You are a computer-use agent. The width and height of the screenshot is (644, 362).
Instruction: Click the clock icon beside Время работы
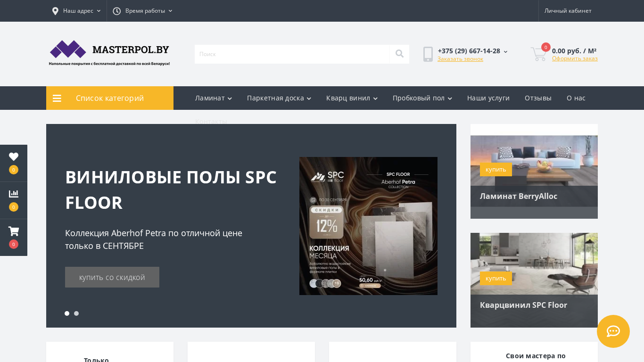[116, 11]
